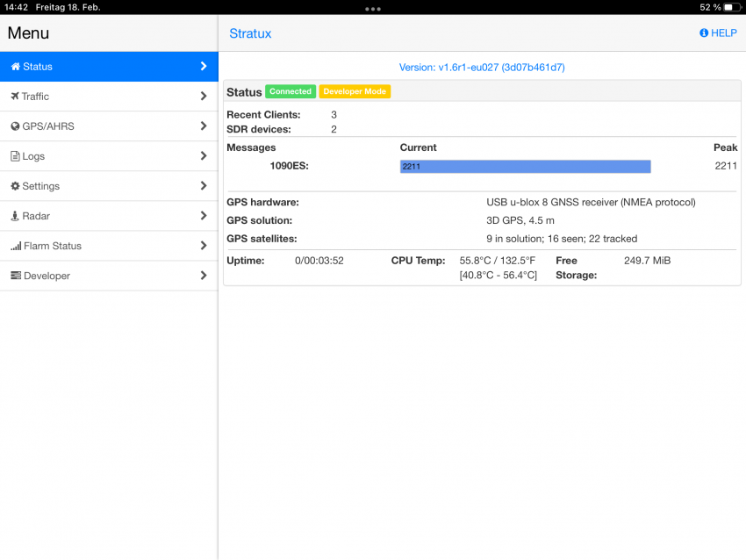
Task: Open the Settings page
Action: tap(109, 186)
